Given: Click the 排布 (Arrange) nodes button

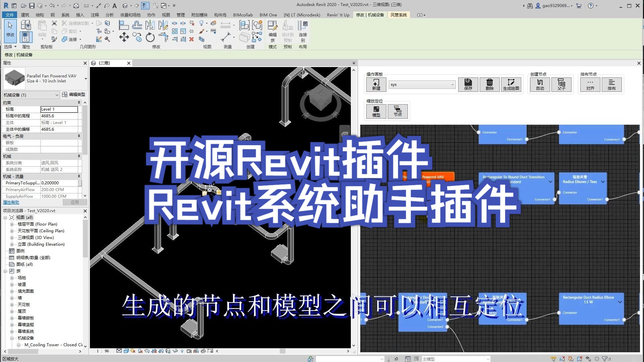Looking at the screenshot, I should pyautogui.click(x=611, y=84).
